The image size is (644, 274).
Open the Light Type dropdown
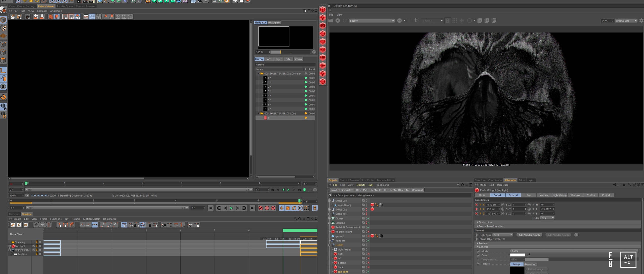pos(502,234)
